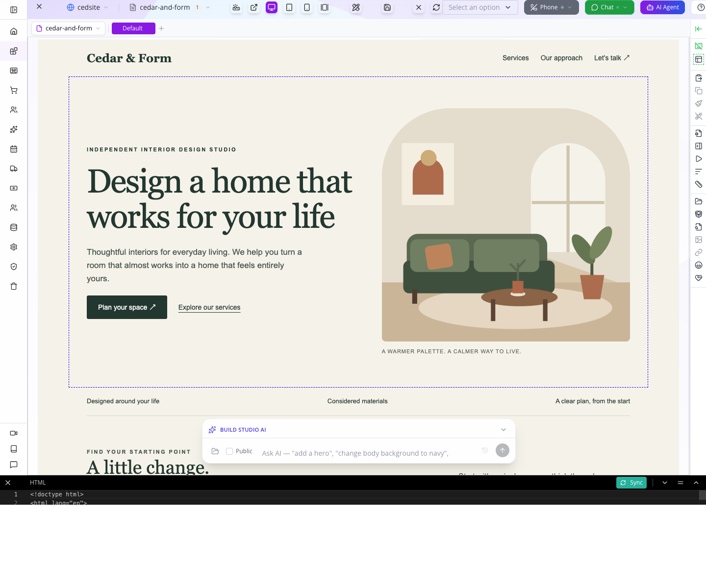Open page in new tab via external-link icon

pos(254,7)
